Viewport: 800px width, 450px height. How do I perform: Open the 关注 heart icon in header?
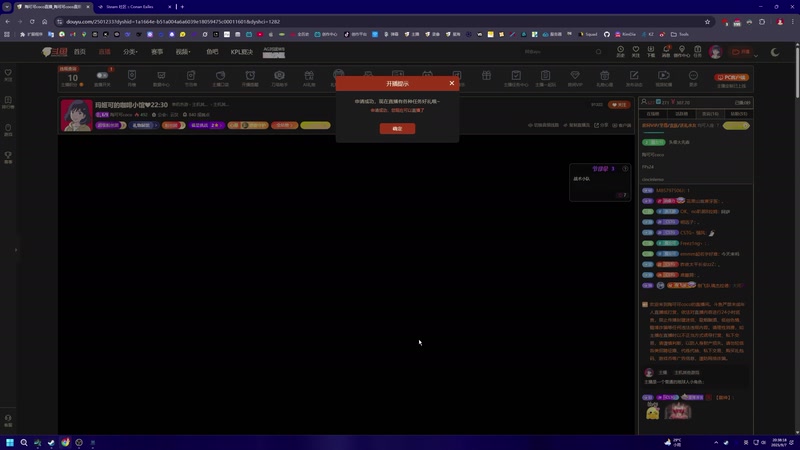636,51
